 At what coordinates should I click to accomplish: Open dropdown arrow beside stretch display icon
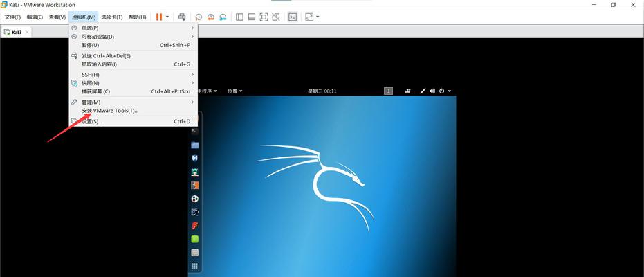(x=318, y=17)
